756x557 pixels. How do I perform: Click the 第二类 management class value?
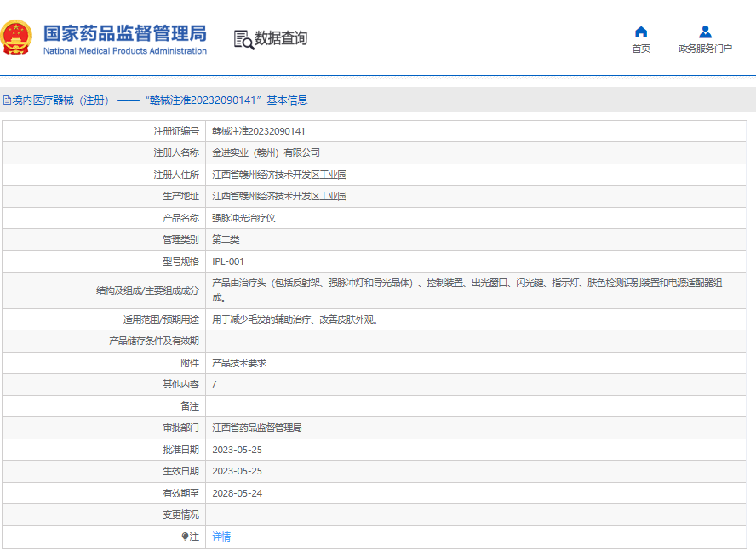pos(226,239)
